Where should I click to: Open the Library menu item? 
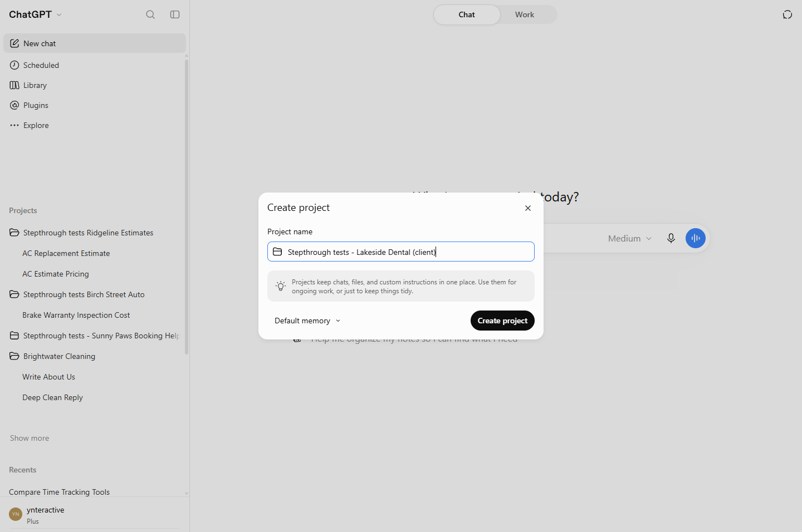pyautogui.click(x=95, y=85)
